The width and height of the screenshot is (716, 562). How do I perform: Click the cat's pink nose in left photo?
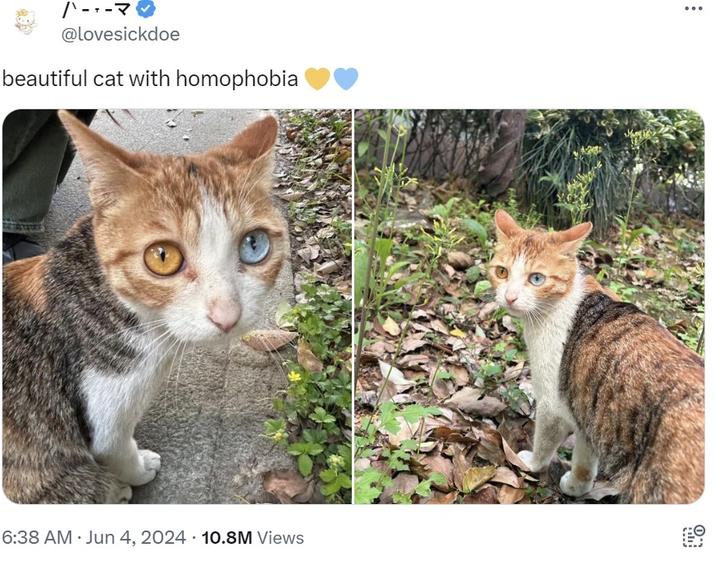point(224,314)
